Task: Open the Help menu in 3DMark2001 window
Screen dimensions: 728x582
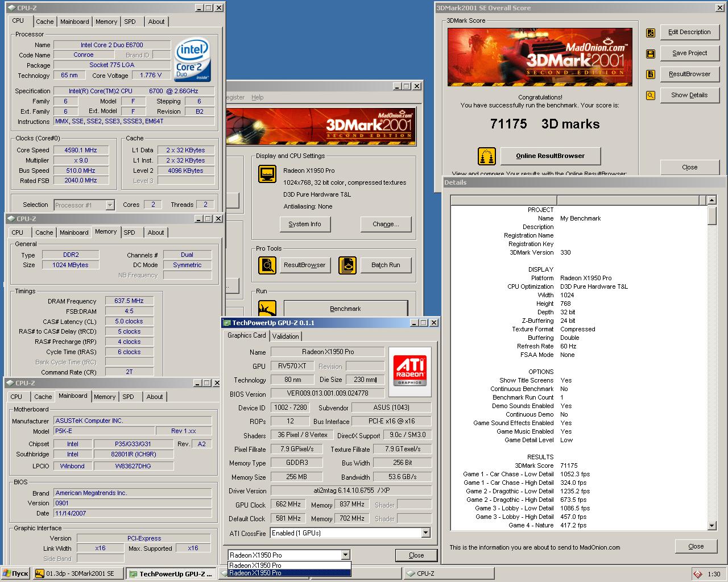Action: [x=258, y=97]
